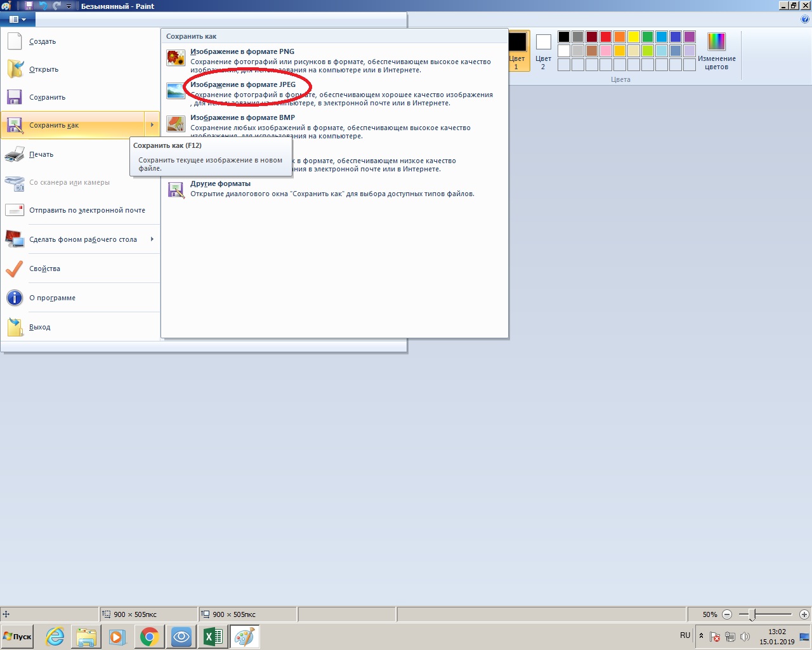
Task: Click the Redo arrow in the title bar
Action: (x=57, y=6)
